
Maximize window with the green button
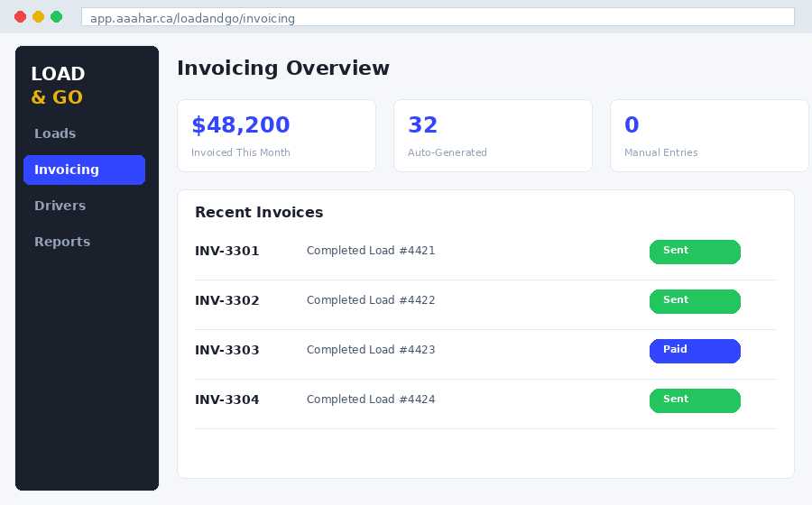(57, 17)
